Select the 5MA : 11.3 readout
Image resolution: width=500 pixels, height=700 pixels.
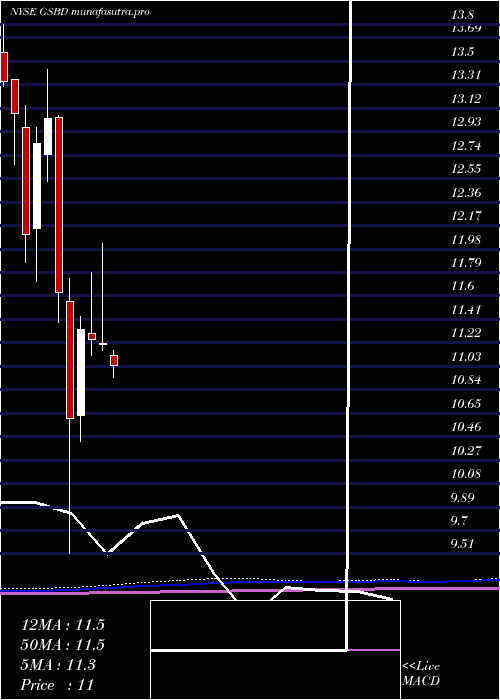coord(58,665)
